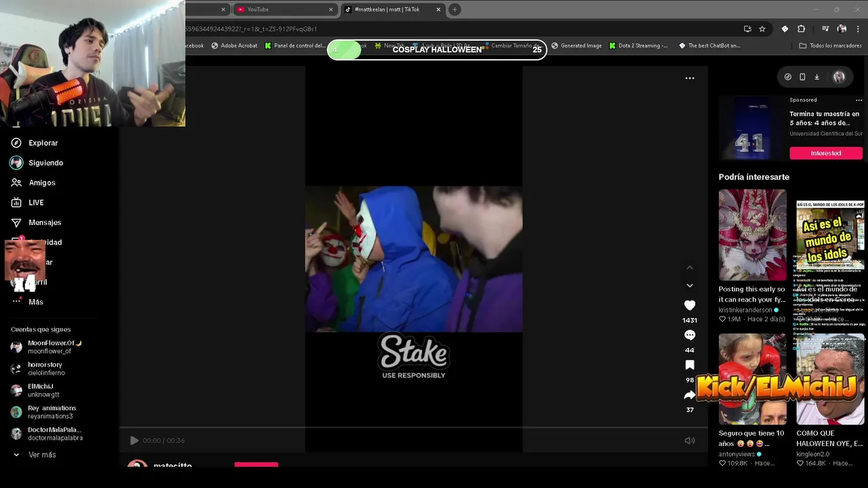Click the browser address bar URL
The width and height of the screenshot is (868, 488).
tap(461, 29)
